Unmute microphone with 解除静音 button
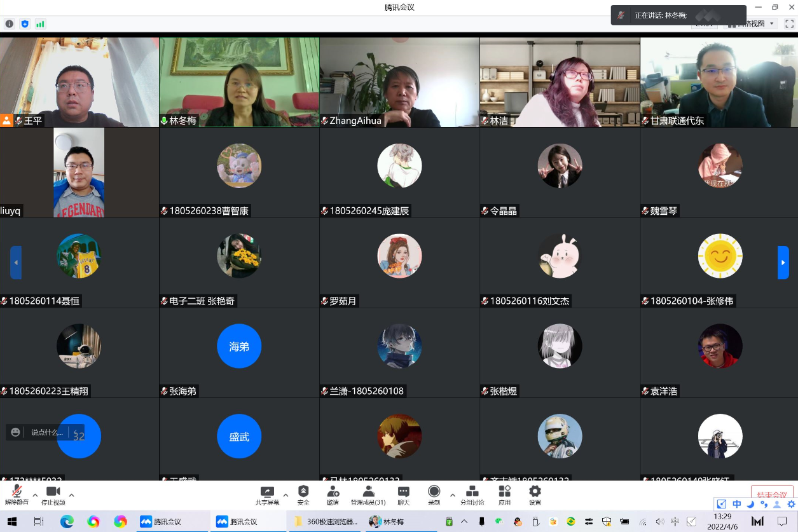 coord(17,494)
